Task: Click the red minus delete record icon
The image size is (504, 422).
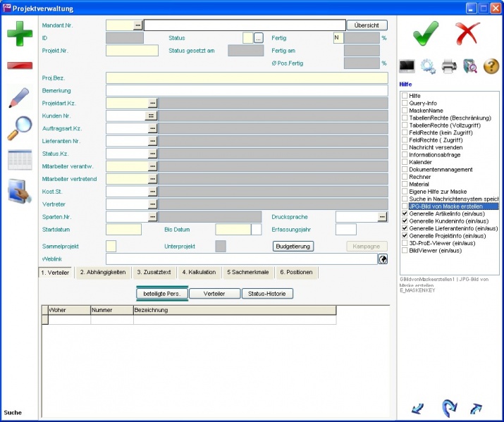Action: (x=20, y=66)
